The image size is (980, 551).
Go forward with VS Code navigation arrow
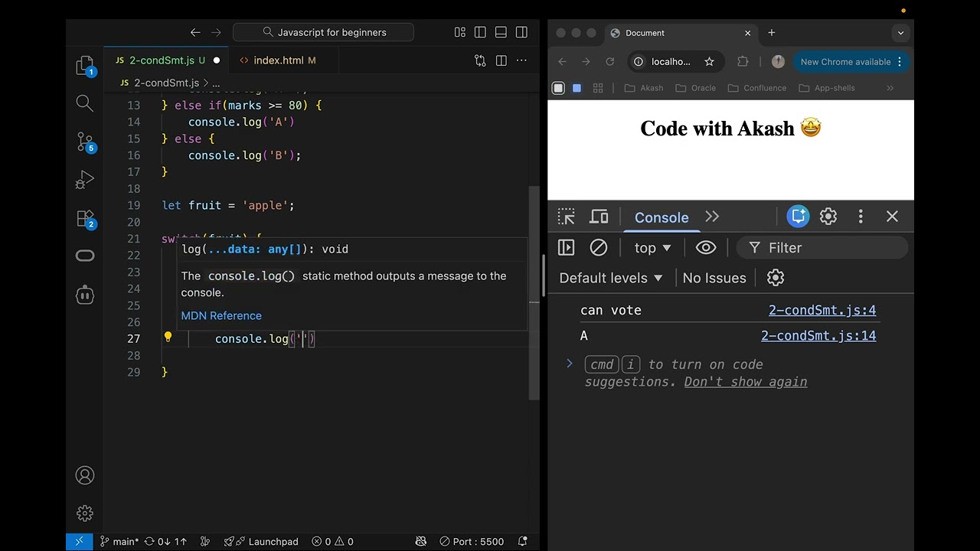click(x=216, y=32)
